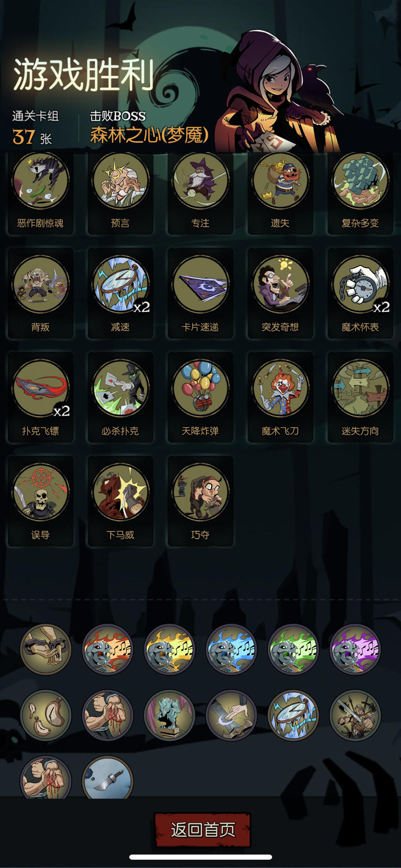
Task: Click the red flame skull relic
Action: click(x=108, y=649)
